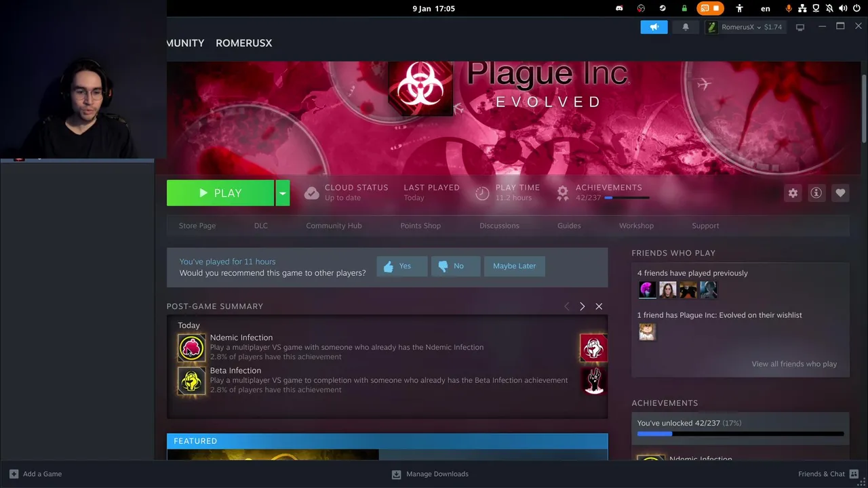The image size is (868, 488).
Task: Open the Steam tray icon in top bar
Action: click(663, 9)
